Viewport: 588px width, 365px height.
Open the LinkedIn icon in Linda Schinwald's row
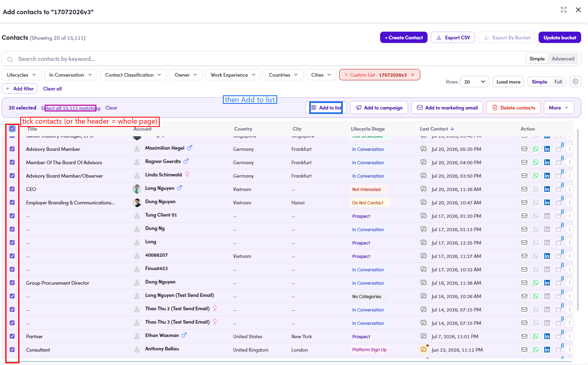(x=547, y=176)
